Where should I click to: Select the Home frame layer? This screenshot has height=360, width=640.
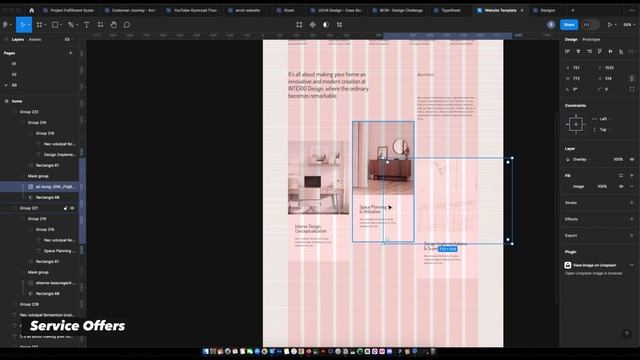pos(40,101)
